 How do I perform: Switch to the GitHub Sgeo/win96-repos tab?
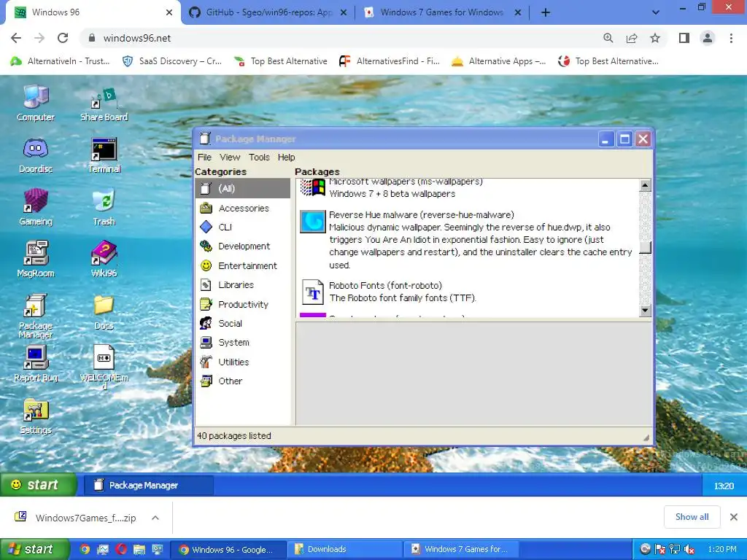tap(268, 12)
